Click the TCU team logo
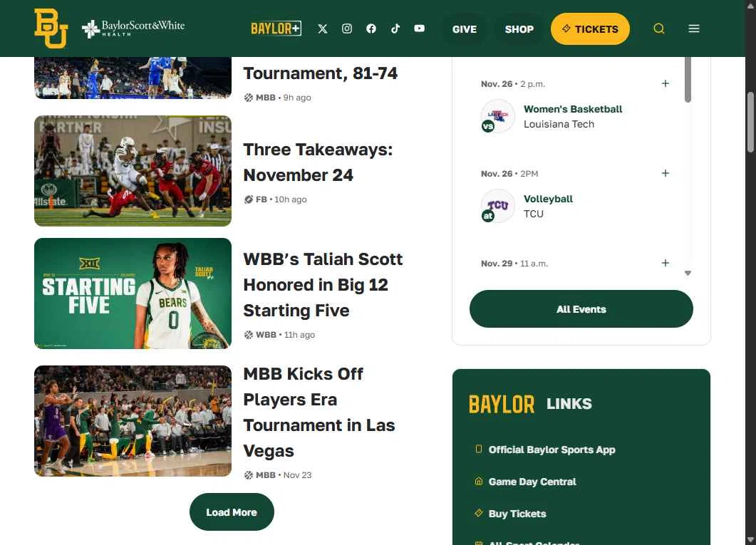 click(x=497, y=206)
